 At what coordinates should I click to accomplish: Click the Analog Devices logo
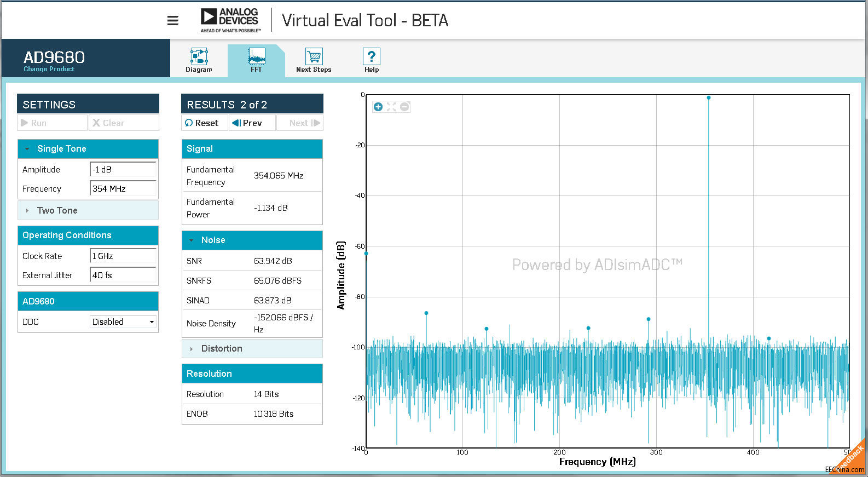[x=229, y=20]
